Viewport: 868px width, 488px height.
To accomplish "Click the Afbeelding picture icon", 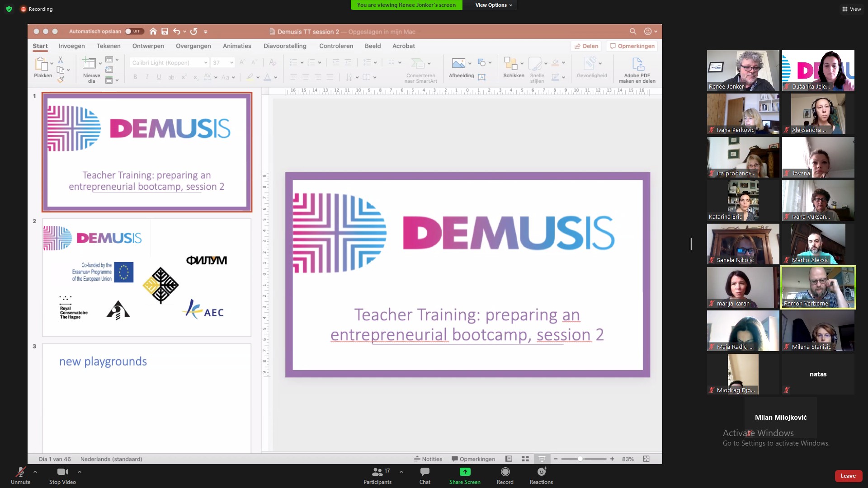I will (458, 63).
